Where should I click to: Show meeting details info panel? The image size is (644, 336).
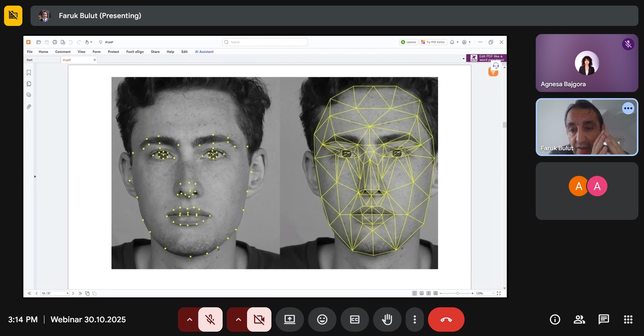click(555, 319)
